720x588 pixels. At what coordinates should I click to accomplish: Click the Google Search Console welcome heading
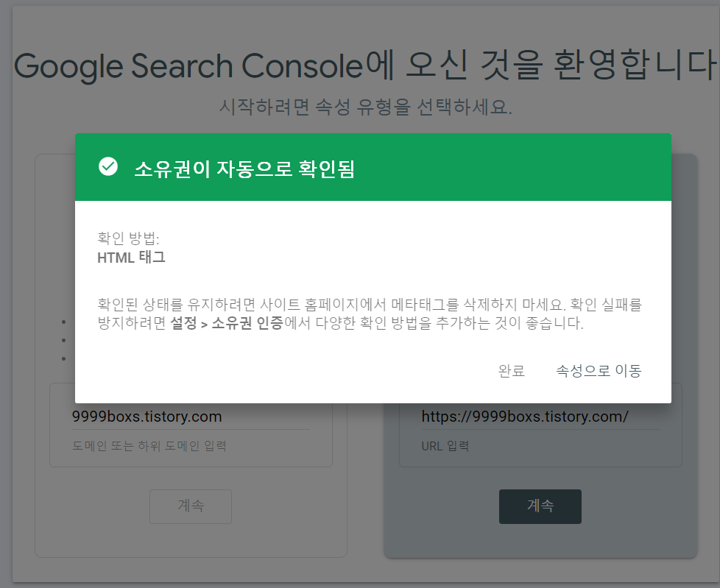click(x=365, y=65)
